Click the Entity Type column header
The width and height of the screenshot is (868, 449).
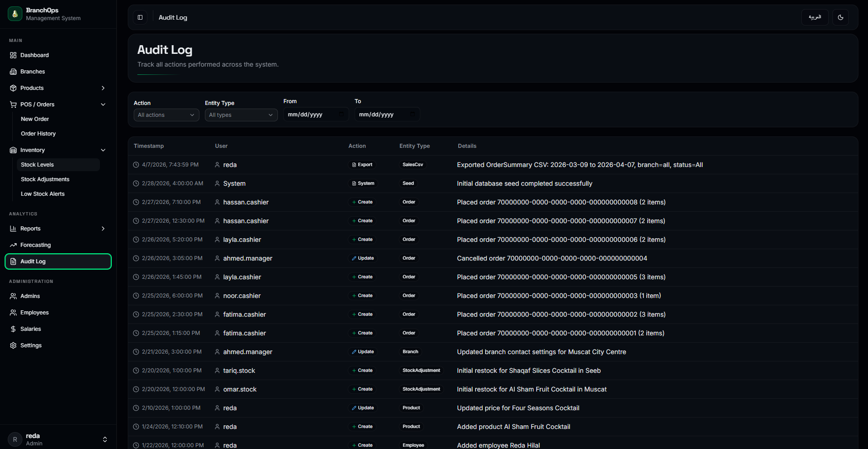(x=414, y=146)
